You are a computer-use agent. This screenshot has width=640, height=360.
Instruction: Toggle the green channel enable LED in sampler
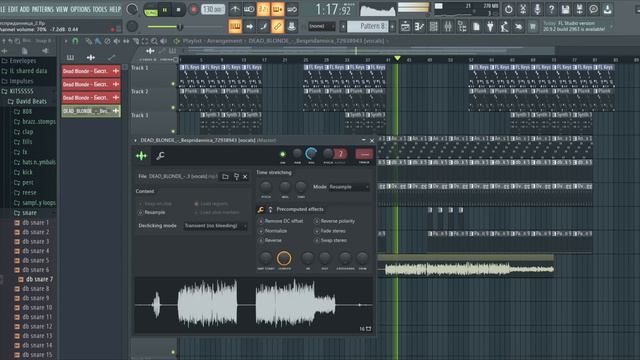coord(282,154)
